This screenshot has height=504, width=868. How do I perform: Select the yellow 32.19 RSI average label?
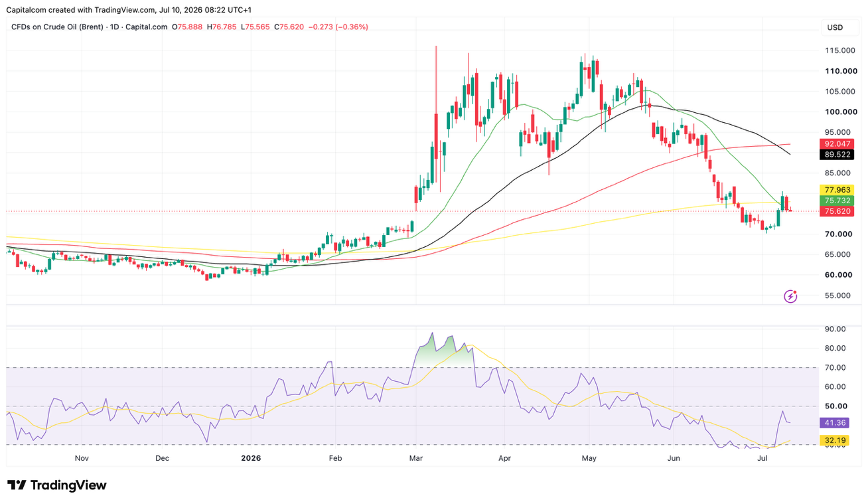[x=835, y=440]
